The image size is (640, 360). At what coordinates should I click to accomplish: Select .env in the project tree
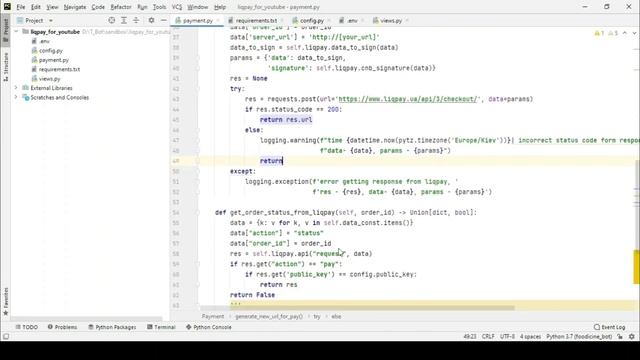[x=44, y=41]
